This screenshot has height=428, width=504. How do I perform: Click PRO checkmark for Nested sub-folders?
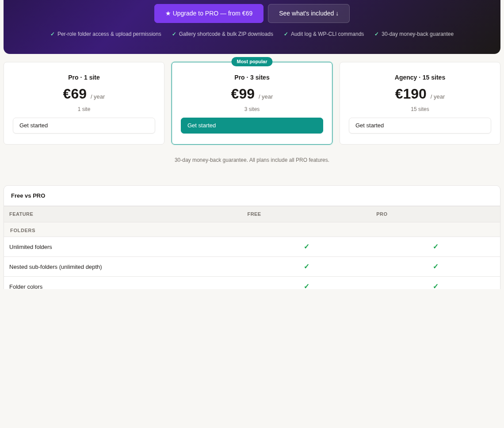[x=435, y=267]
